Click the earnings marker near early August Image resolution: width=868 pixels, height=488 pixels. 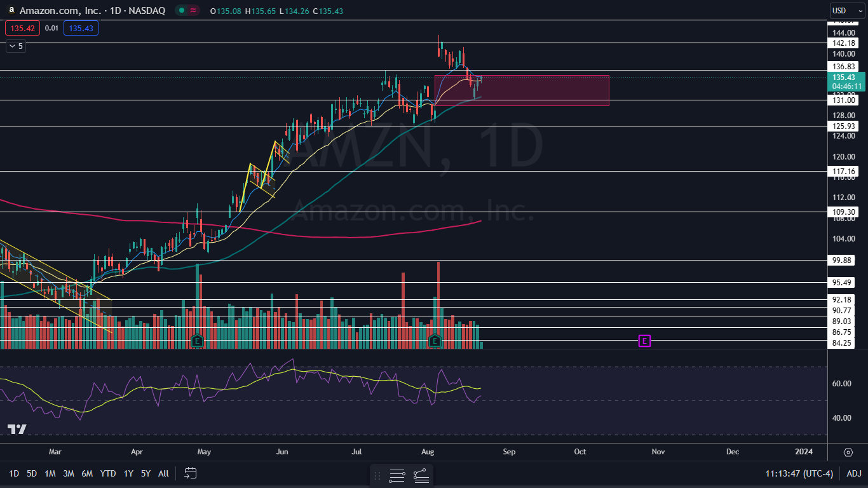(x=435, y=341)
